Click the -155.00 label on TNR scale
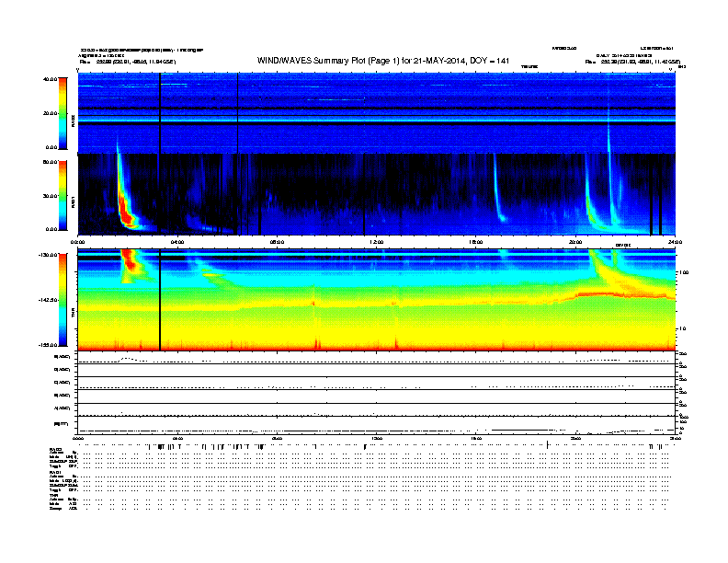 tap(49, 345)
